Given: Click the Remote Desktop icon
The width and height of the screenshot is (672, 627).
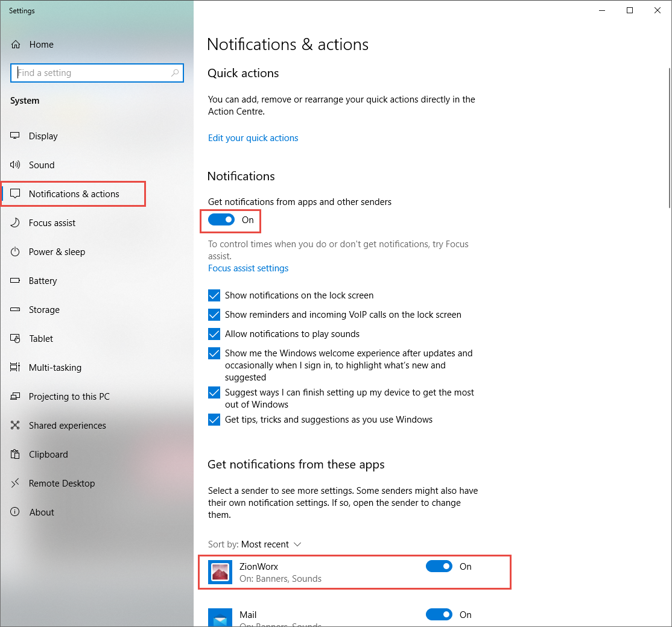Looking at the screenshot, I should 15,483.
